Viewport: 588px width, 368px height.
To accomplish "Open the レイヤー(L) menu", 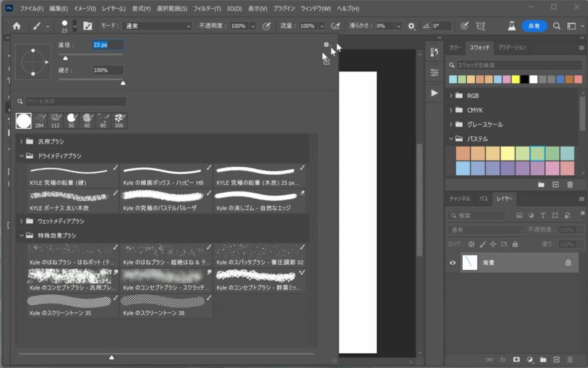I will click(x=114, y=8).
